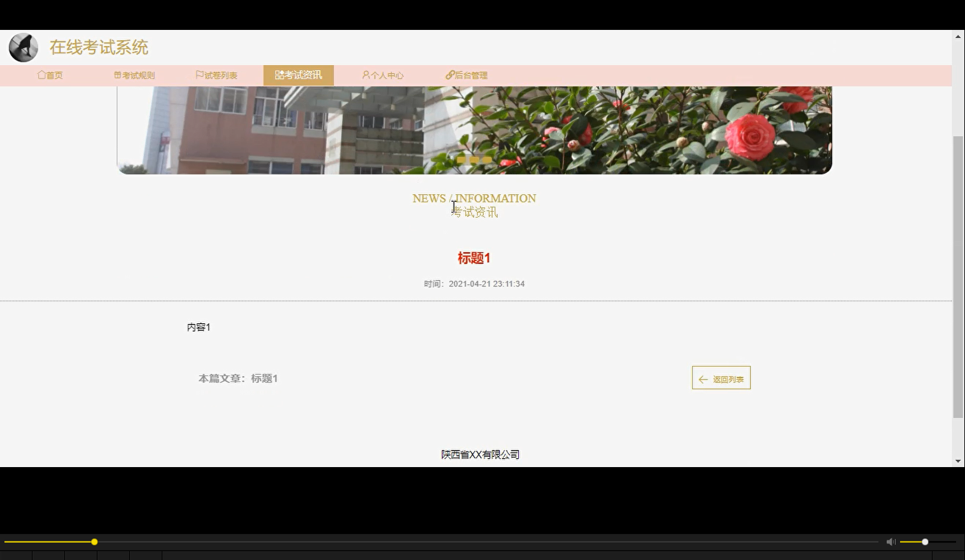Select the last carousel indicator dot
The image size is (965, 560).
point(487,160)
